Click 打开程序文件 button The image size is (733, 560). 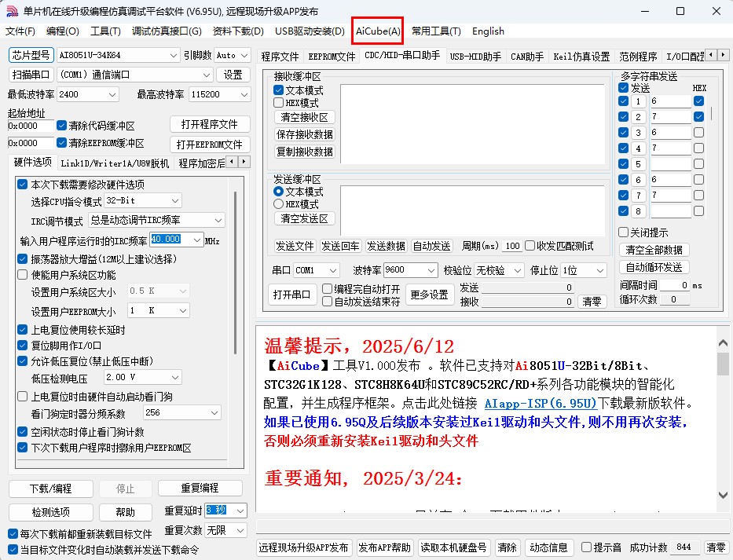point(210,124)
